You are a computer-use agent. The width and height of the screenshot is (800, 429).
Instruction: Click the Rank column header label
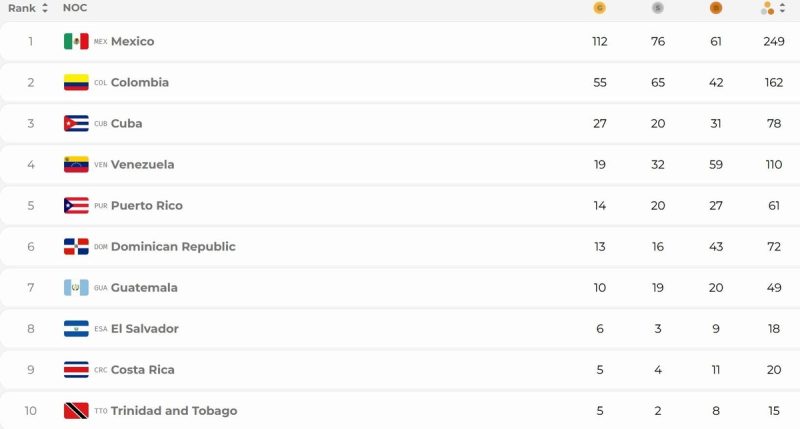pyautogui.click(x=22, y=8)
